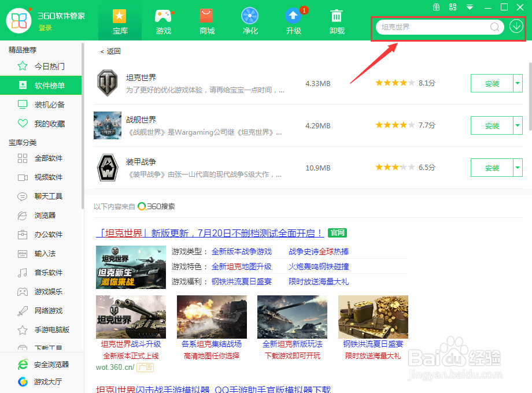
Task: Open the gold coins 钢铁洪流夏日盛宴 thumbnail
Action: point(373,317)
